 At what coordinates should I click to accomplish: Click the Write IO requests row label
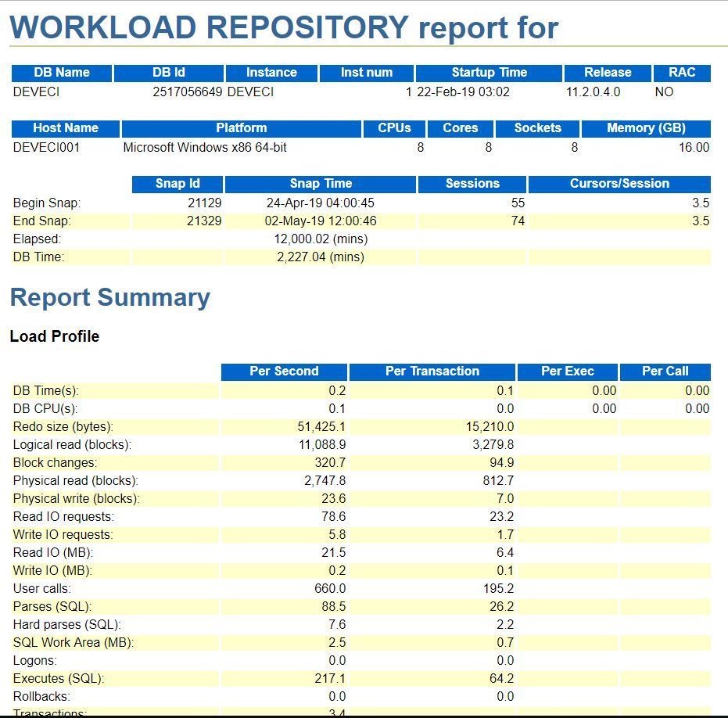coord(63,535)
